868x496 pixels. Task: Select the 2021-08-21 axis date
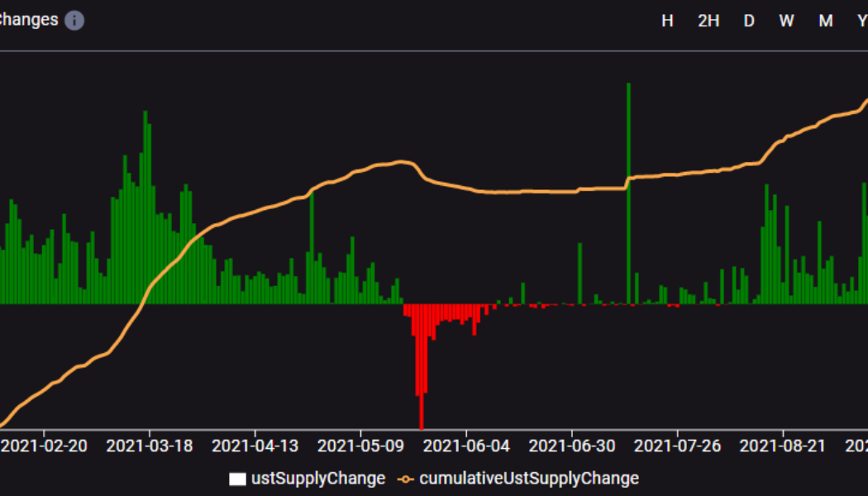point(782,446)
